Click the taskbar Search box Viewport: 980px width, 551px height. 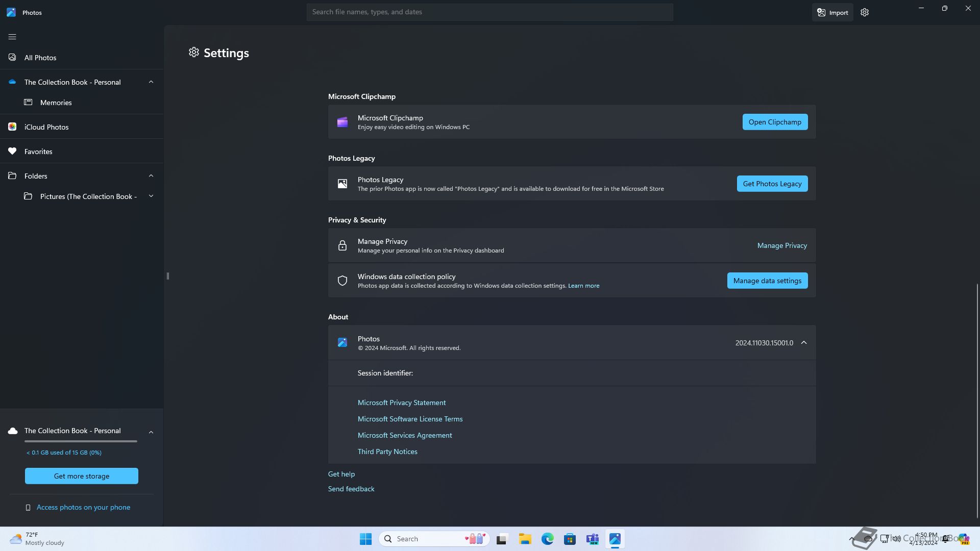point(434,539)
